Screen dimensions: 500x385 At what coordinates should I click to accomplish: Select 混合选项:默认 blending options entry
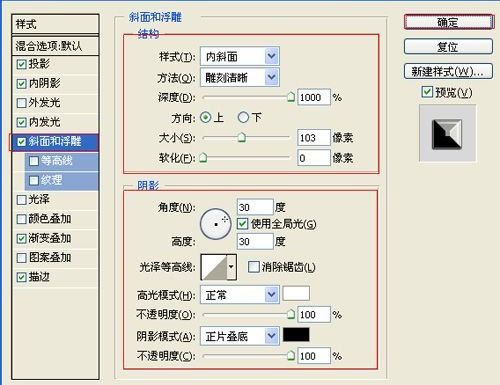[55, 46]
